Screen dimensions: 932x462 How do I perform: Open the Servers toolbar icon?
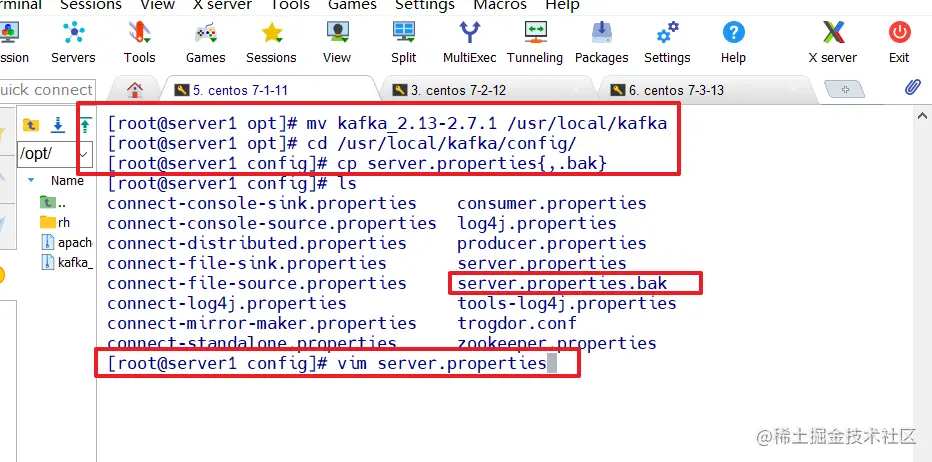pos(73,32)
